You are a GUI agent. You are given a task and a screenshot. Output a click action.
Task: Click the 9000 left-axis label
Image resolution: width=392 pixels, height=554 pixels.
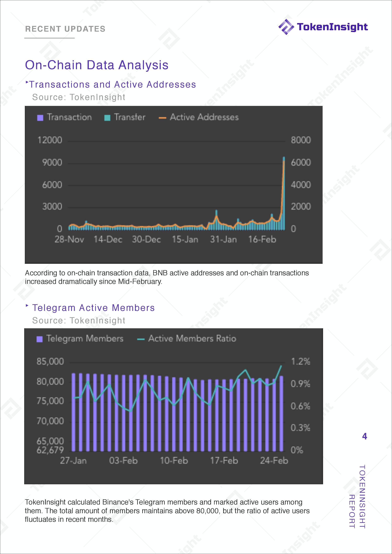click(x=52, y=162)
